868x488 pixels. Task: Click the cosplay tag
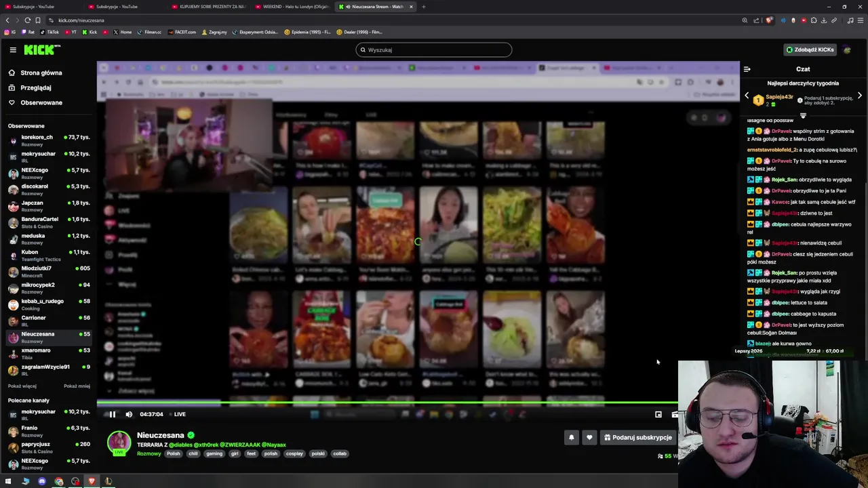(x=294, y=453)
